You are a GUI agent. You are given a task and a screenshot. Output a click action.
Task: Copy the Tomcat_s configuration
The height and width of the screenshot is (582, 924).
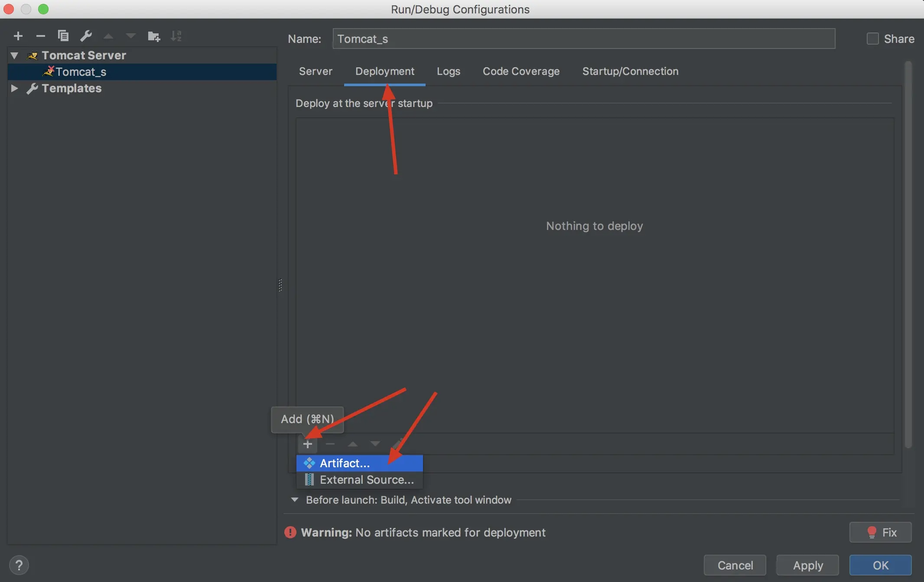tap(63, 36)
